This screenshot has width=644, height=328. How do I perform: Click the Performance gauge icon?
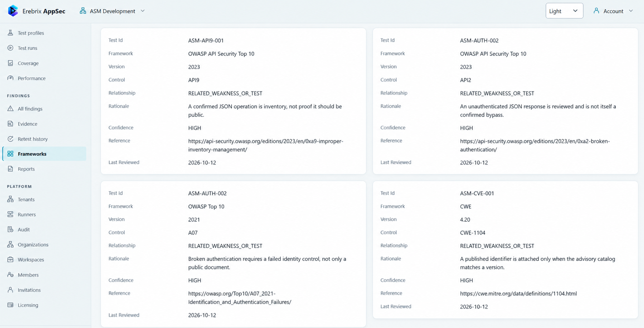[x=10, y=78]
